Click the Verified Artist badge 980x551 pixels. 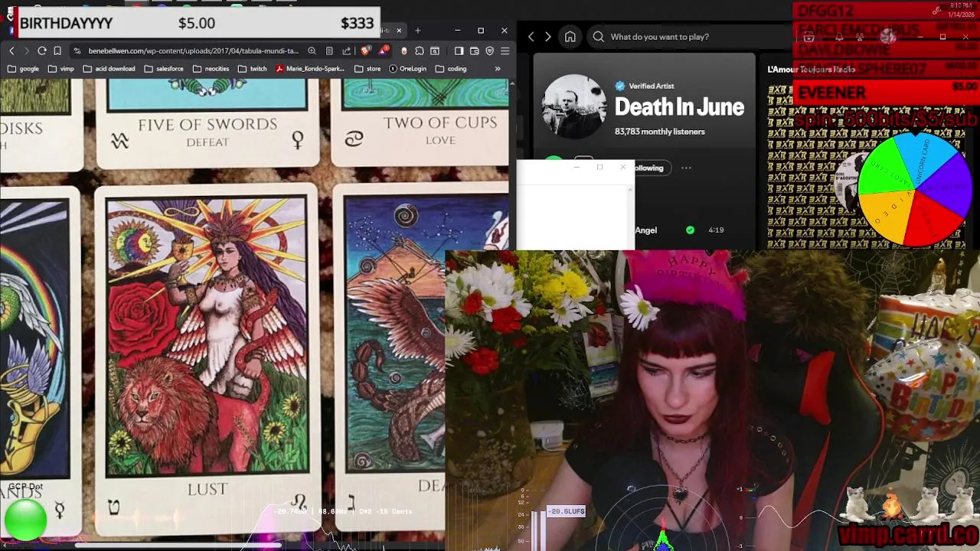645,86
